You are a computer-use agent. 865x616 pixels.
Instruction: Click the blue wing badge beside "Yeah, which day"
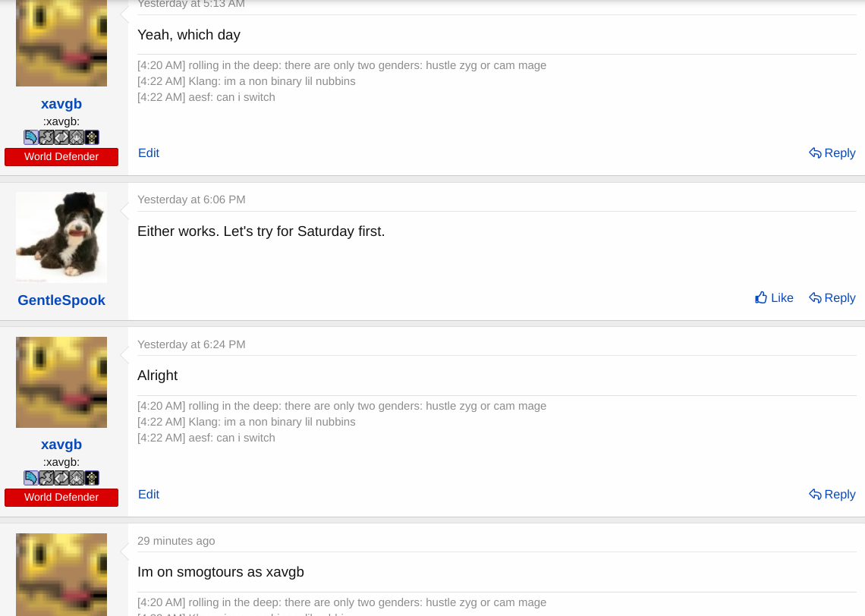[x=31, y=137]
